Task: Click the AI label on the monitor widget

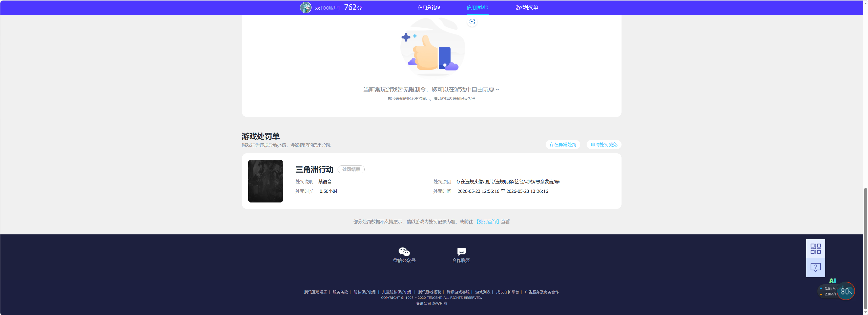Action: pyautogui.click(x=832, y=281)
